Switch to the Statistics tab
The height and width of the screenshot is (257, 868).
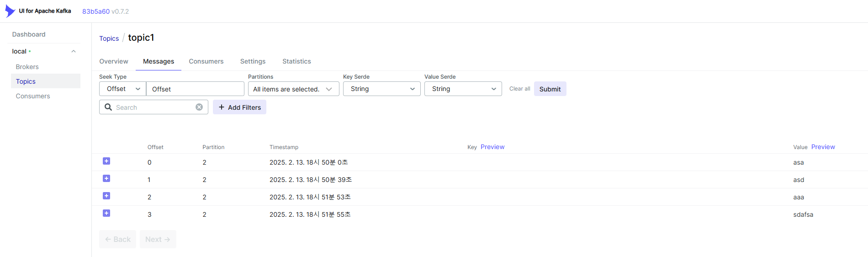tap(296, 61)
